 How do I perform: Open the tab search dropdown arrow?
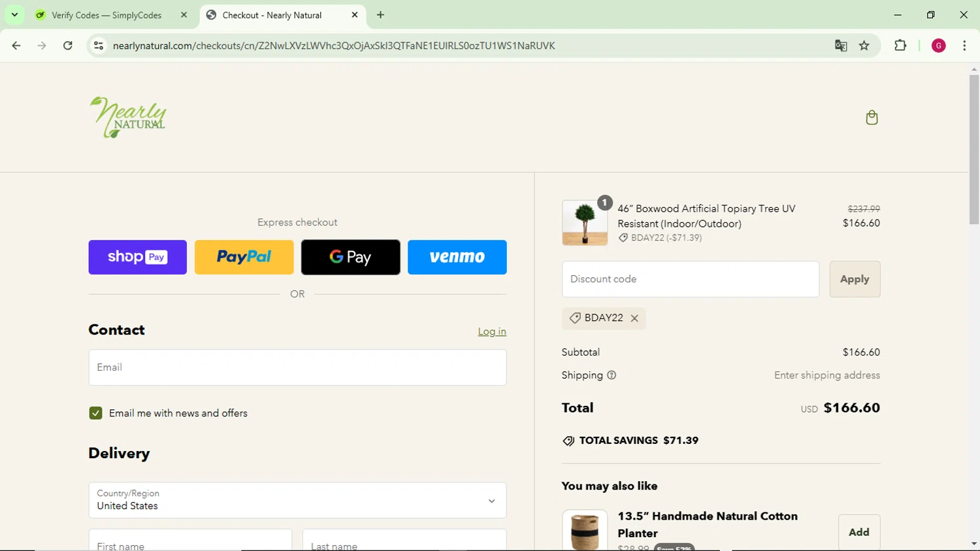point(14,15)
